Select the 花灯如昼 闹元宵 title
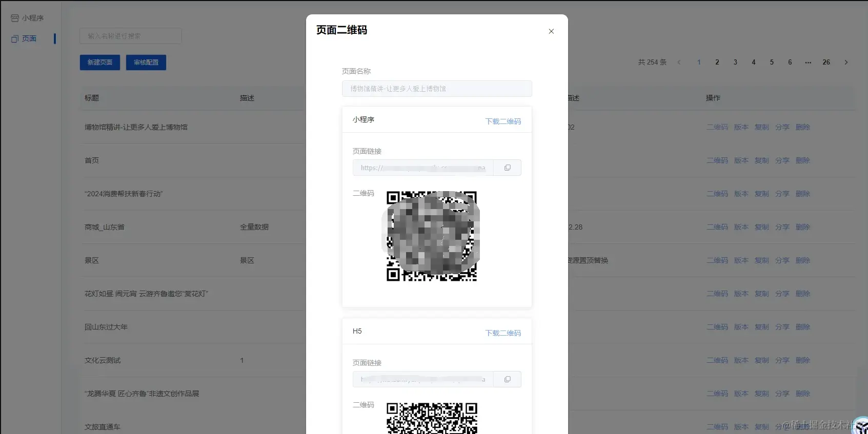The height and width of the screenshot is (434, 868). (x=146, y=294)
